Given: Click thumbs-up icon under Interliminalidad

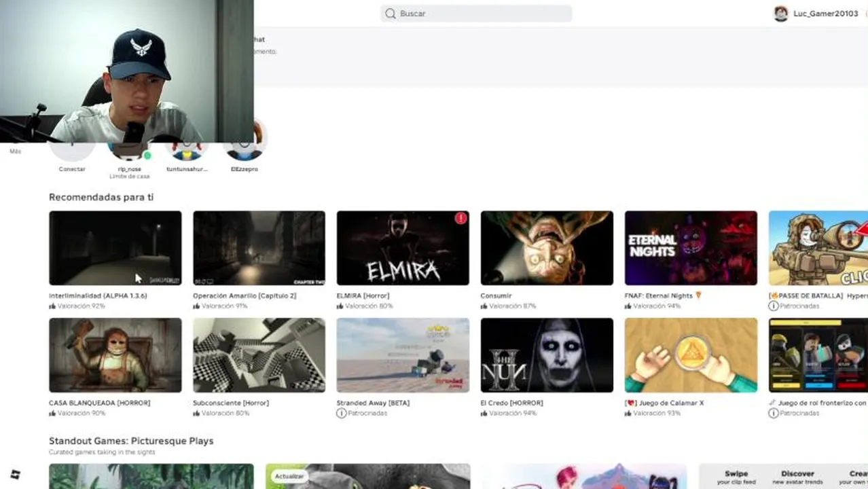Looking at the screenshot, I should pyautogui.click(x=52, y=306).
